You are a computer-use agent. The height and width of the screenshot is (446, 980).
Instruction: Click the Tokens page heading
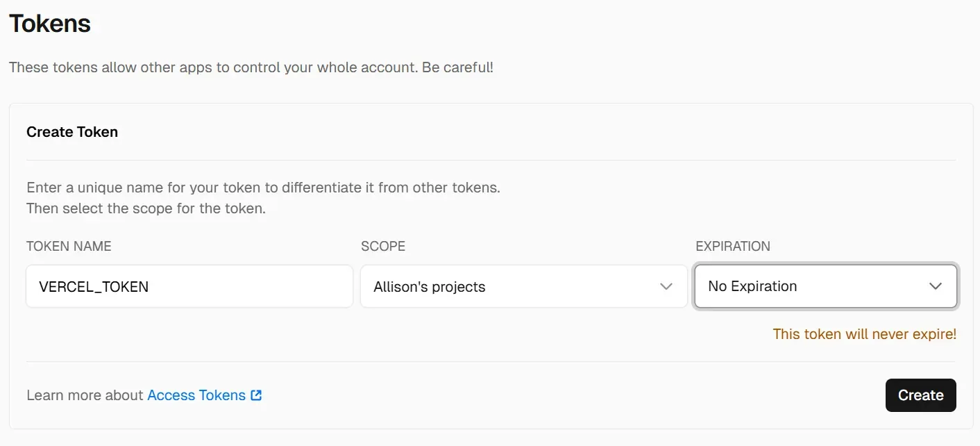[x=50, y=24]
